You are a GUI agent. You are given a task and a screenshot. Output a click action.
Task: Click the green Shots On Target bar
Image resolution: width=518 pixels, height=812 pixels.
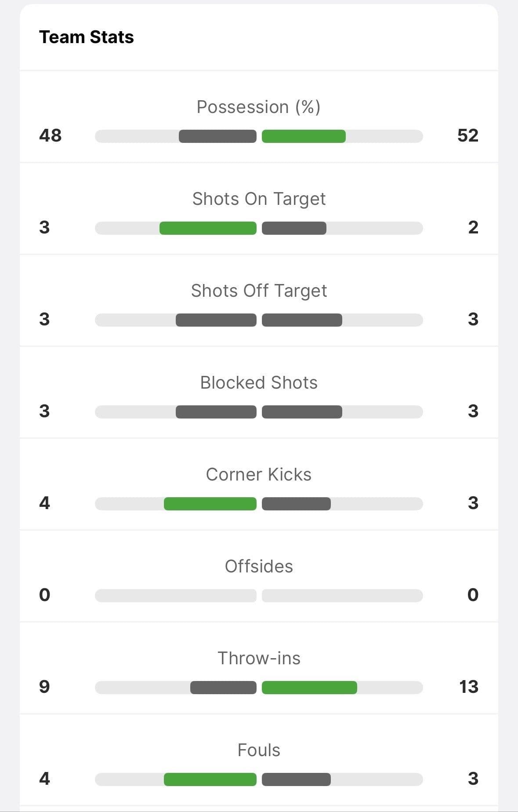(208, 228)
